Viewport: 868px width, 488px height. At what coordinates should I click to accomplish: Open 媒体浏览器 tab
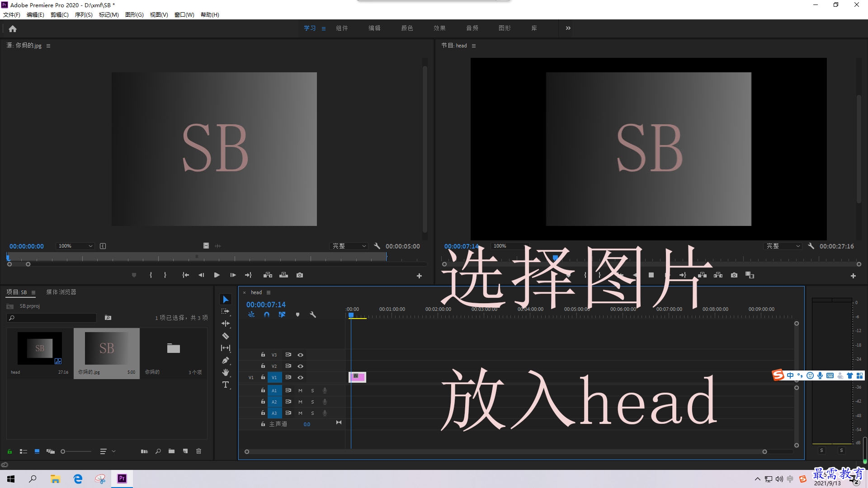tap(61, 292)
